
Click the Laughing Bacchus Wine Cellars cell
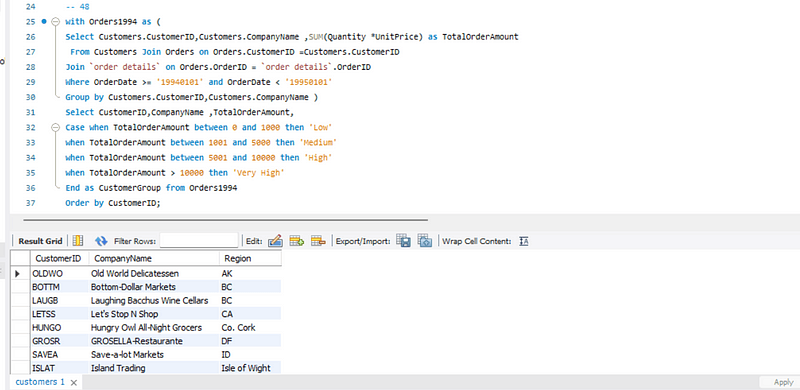coord(155,301)
